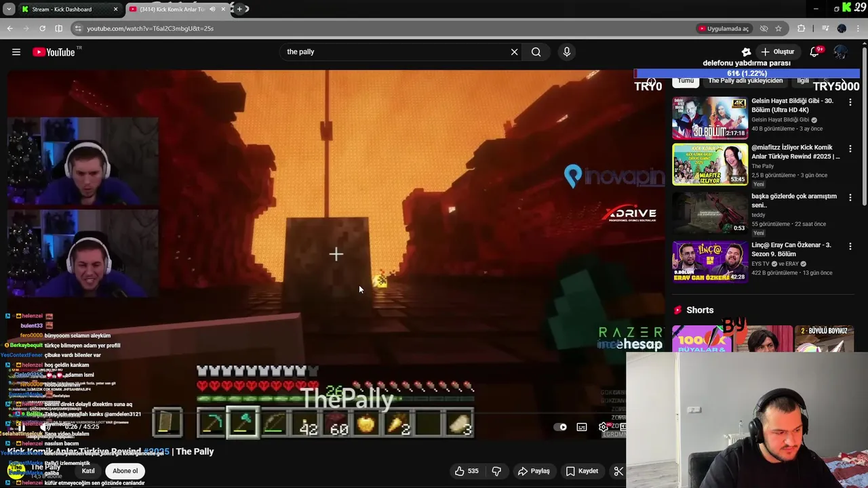Open the YouTube account avatar menu
Image resolution: width=868 pixels, height=488 pixels.
pos(841,52)
